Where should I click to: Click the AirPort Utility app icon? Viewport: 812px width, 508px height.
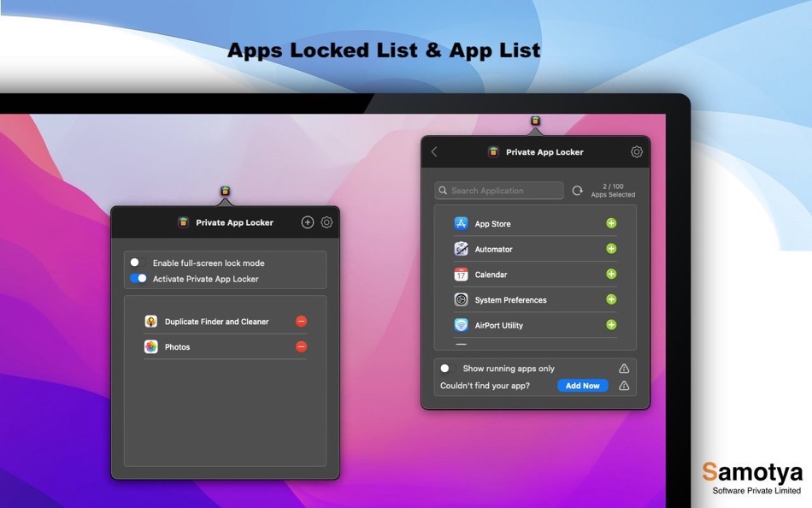tap(461, 325)
